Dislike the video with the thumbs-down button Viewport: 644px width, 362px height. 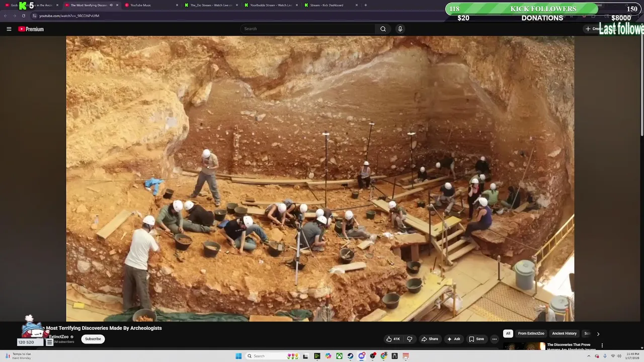pyautogui.click(x=410, y=339)
